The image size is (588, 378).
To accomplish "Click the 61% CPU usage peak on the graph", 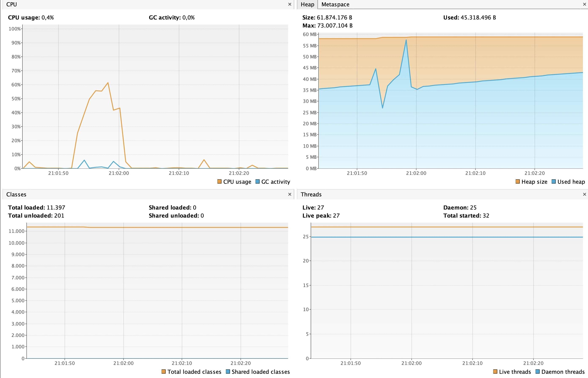I will [x=108, y=83].
